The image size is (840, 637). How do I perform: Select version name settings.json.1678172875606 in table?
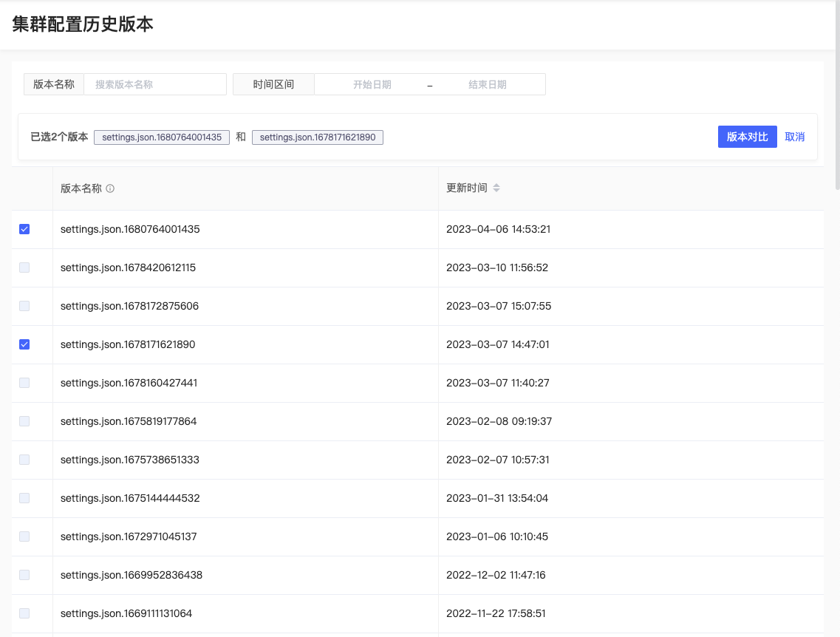coord(129,306)
